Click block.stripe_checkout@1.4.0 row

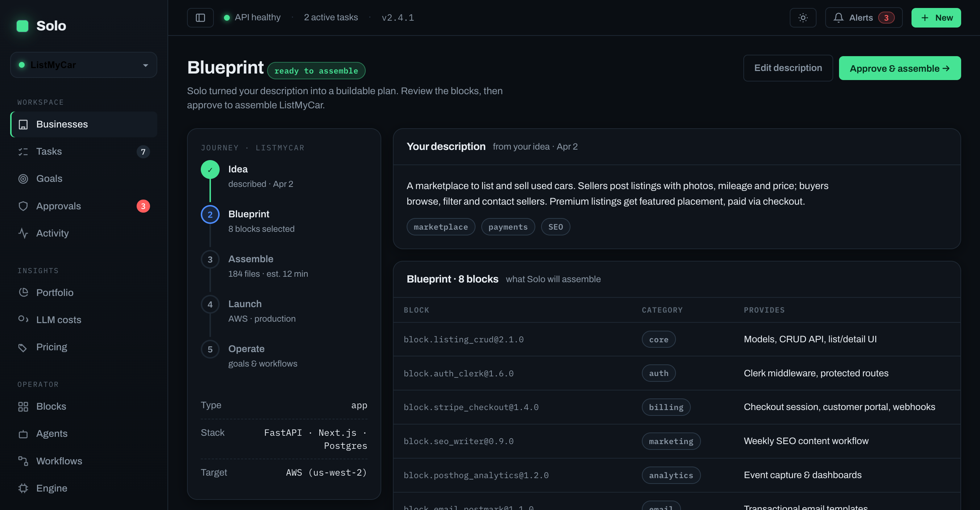[x=677, y=407]
